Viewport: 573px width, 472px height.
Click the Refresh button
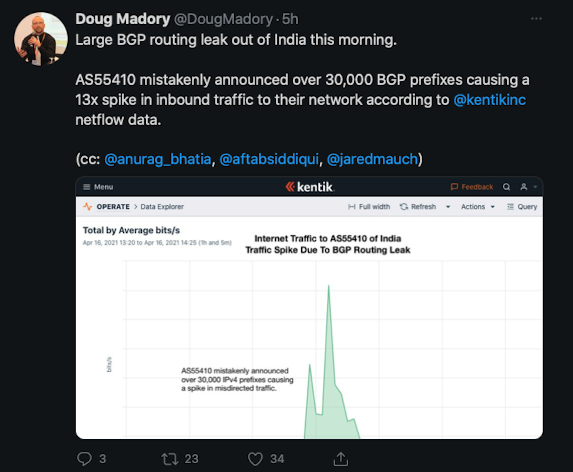(418, 207)
